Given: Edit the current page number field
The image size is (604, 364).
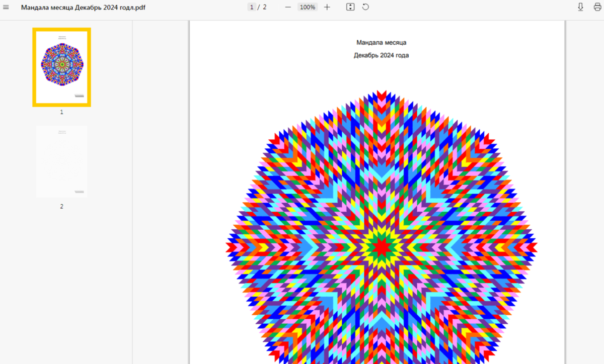Looking at the screenshot, I should pyautogui.click(x=252, y=7).
